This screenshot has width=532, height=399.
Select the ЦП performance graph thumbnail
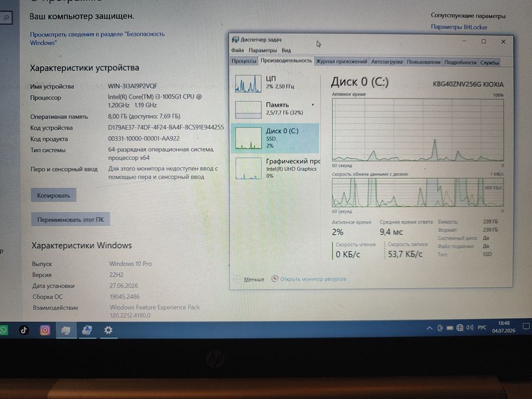point(248,84)
